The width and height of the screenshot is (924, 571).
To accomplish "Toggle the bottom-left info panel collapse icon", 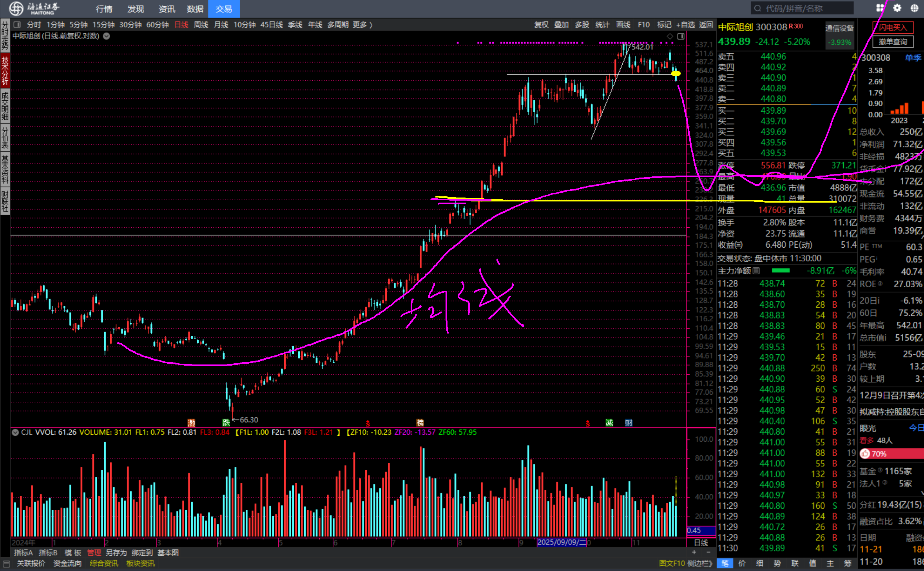I will point(6,563).
